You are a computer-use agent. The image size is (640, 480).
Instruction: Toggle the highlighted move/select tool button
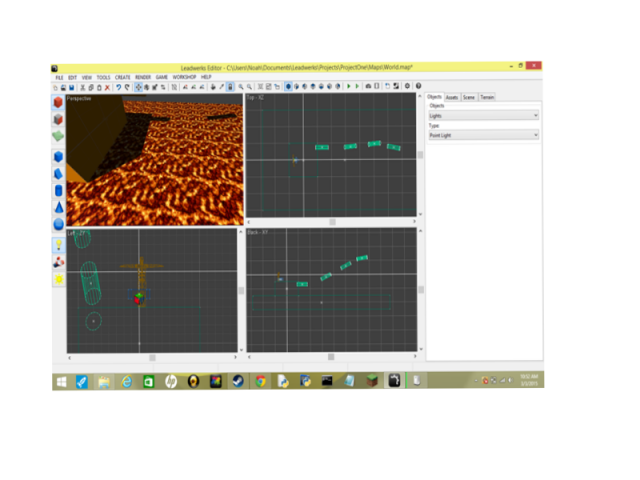pos(139,87)
